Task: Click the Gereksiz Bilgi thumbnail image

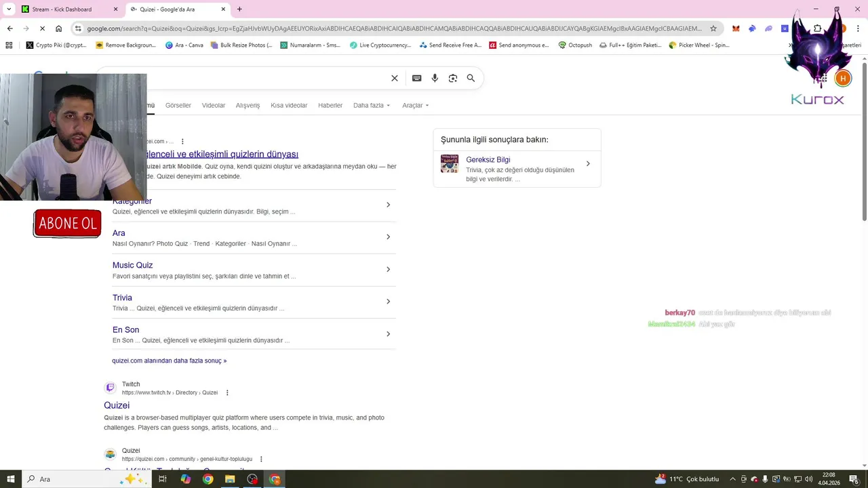Action: point(450,163)
